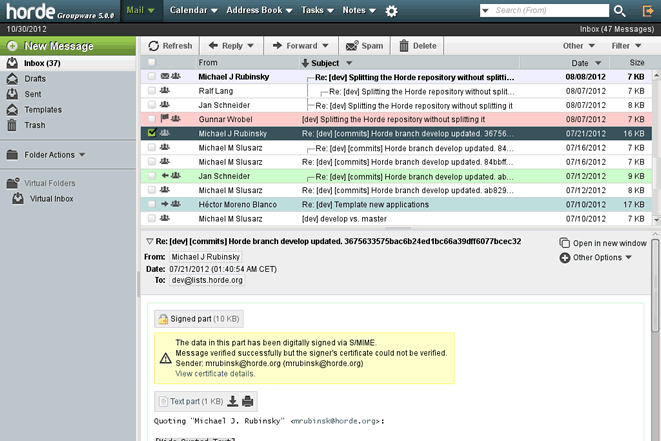Uncheck the selected 07/21/2012 message checkbox

click(152, 133)
